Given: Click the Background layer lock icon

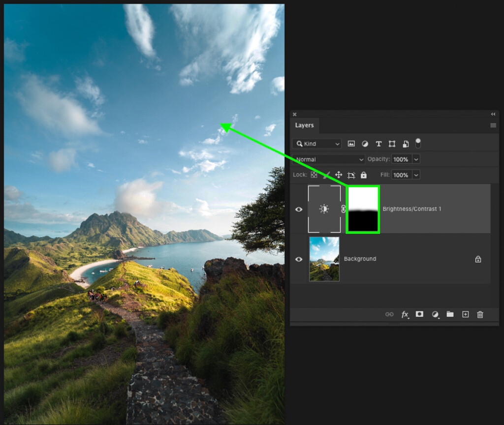Looking at the screenshot, I should point(478,259).
